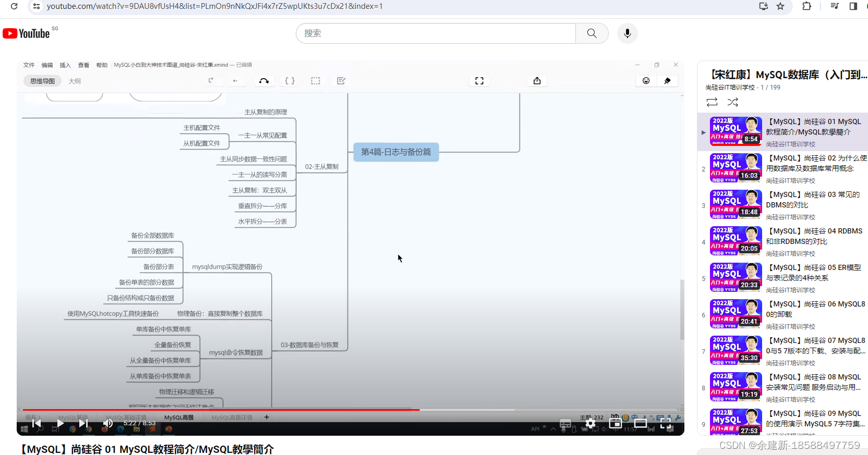Screen dimensions: 868x455
Task: Click the 19:19 thumbnail for video 08
Action: click(736, 387)
